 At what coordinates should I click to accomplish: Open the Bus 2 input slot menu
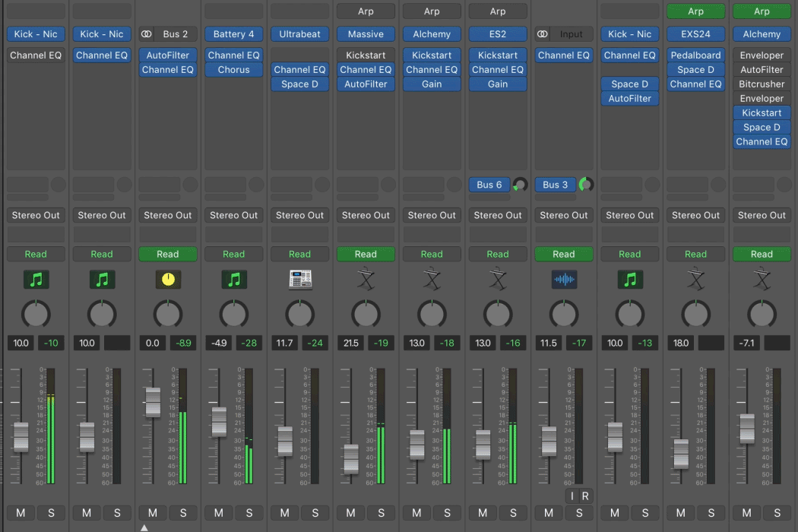pos(176,34)
